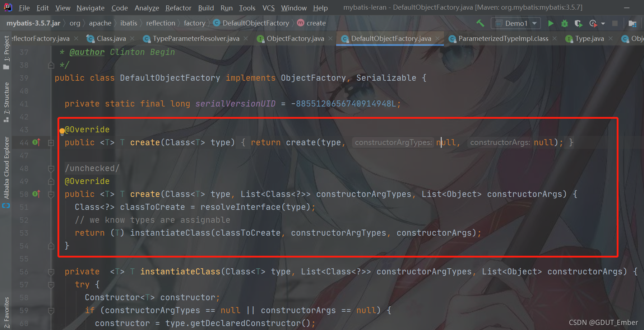Expand the profiler options dropdown arrow
The height and width of the screenshot is (330, 644).
[603, 24]
